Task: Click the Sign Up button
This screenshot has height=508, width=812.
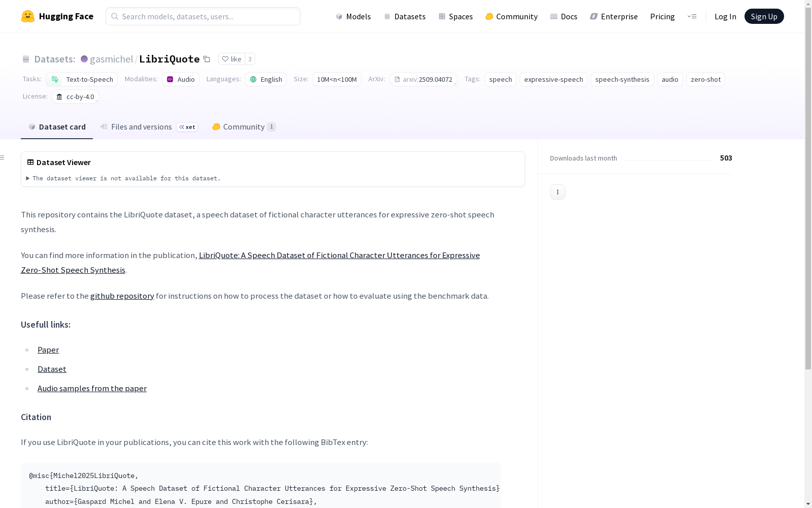Action: coord(764,16)
